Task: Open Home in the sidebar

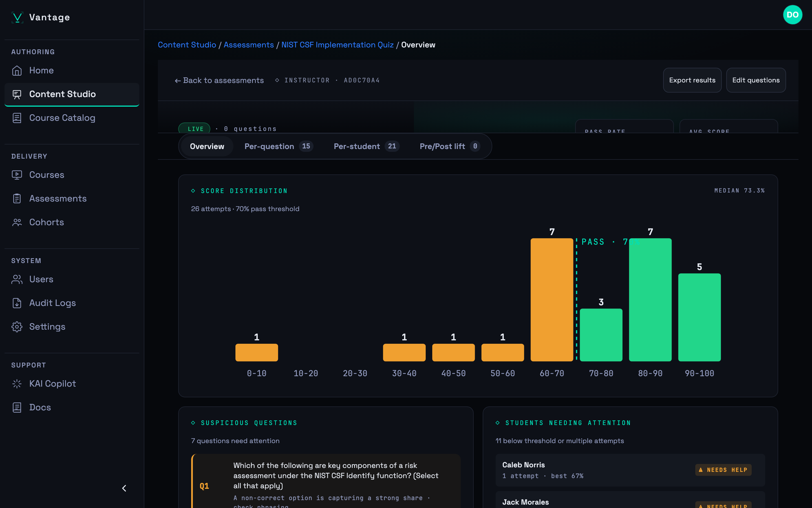Action: (x=72, y=71)
